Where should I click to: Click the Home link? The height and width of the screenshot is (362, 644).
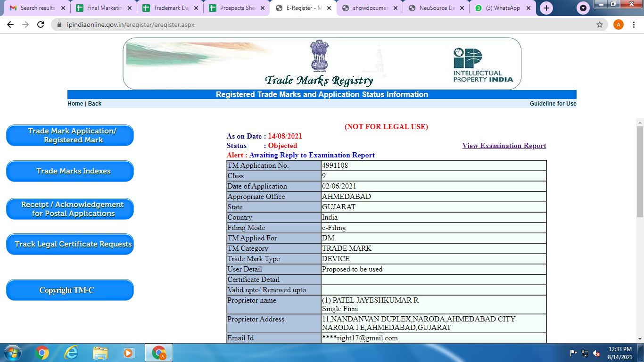click(75, 104)
